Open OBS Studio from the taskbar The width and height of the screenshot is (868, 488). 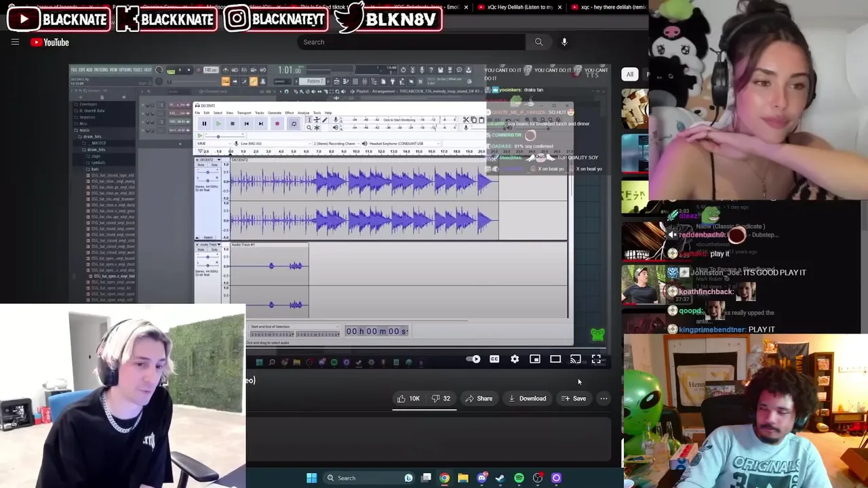pyautogui.click(x=538, y=478)
